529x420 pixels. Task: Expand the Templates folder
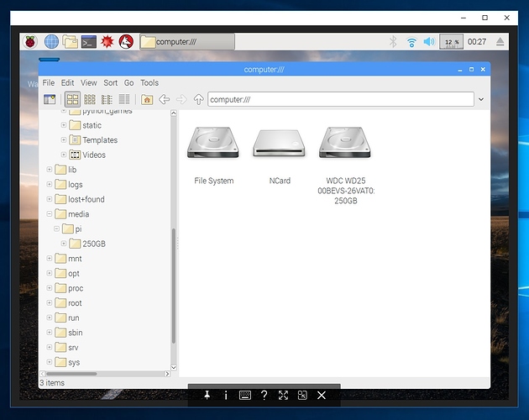[64, 139]
